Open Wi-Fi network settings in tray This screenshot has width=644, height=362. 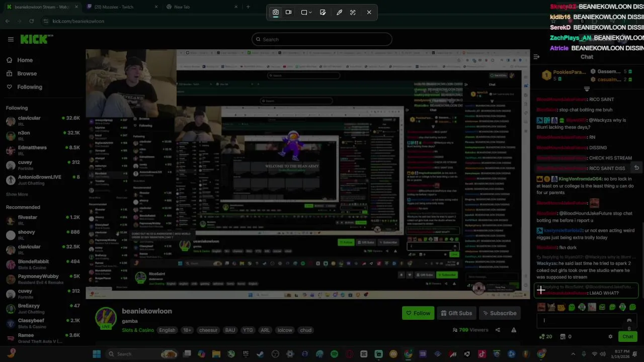click(594, 354)
